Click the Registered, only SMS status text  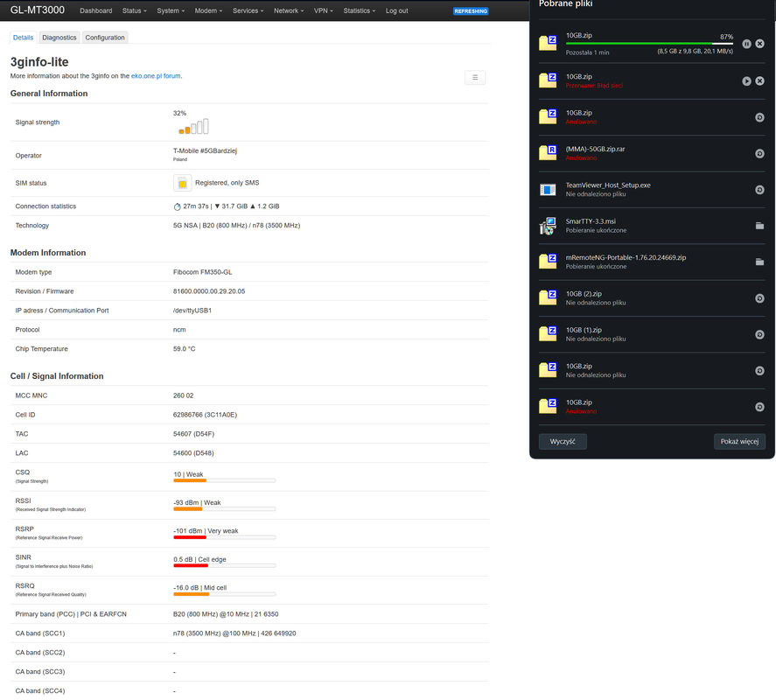[x=227, y=183]
